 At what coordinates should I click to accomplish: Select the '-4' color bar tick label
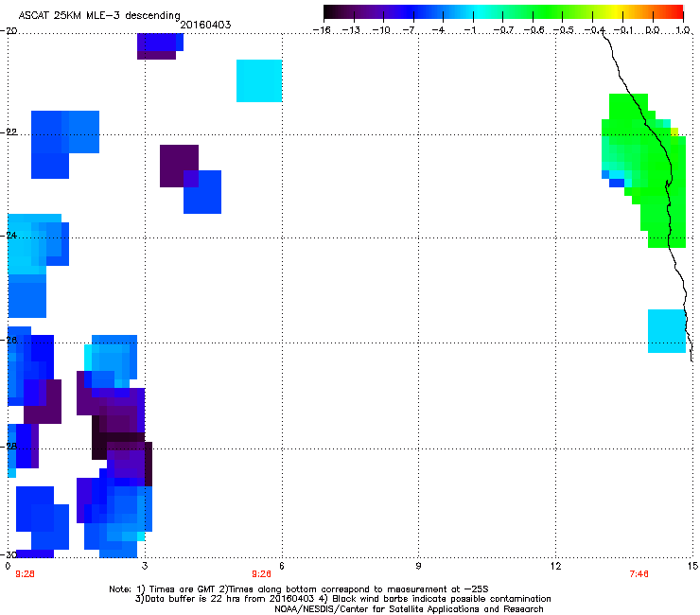(x=439, y=30)
